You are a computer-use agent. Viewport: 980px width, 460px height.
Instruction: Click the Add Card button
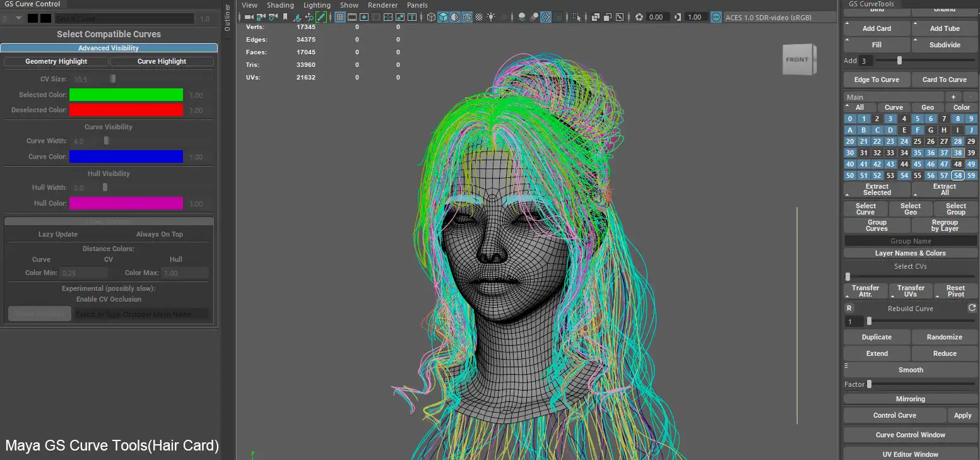point(877,28)
